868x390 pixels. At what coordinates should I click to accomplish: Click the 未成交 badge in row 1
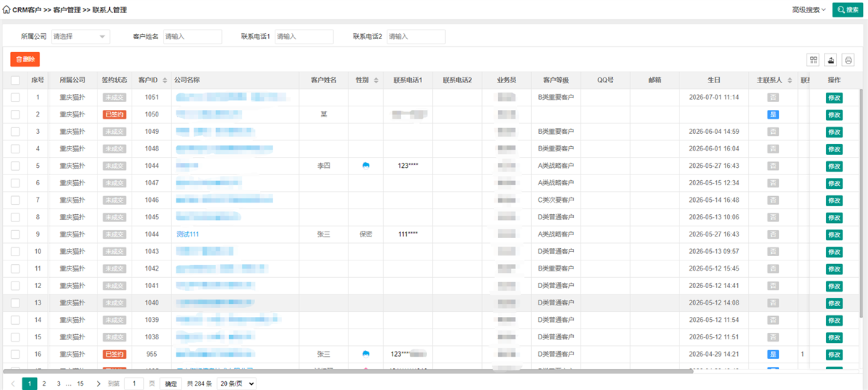pyautogui.click(x=114, y=97)
